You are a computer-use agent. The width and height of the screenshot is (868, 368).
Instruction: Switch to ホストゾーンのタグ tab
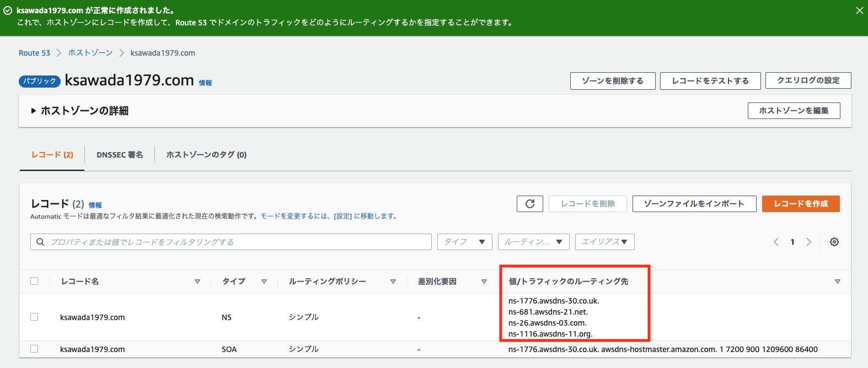[x=206, y=155]
